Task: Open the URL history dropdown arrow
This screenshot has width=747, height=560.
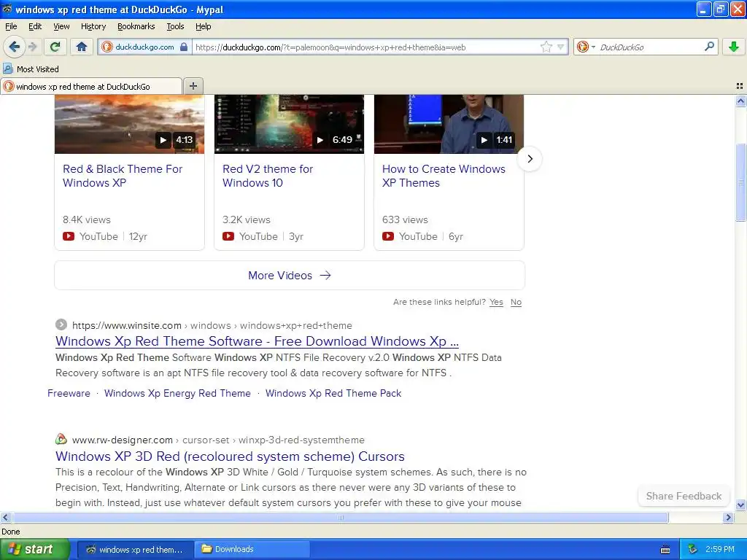Action: click(x=561, y=47)
